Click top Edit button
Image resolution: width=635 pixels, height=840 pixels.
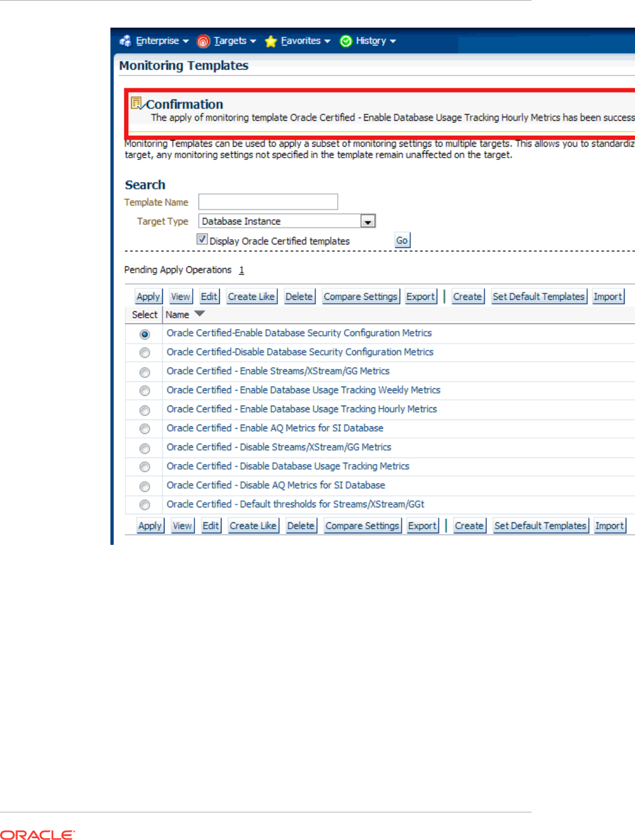coord(209,296)
